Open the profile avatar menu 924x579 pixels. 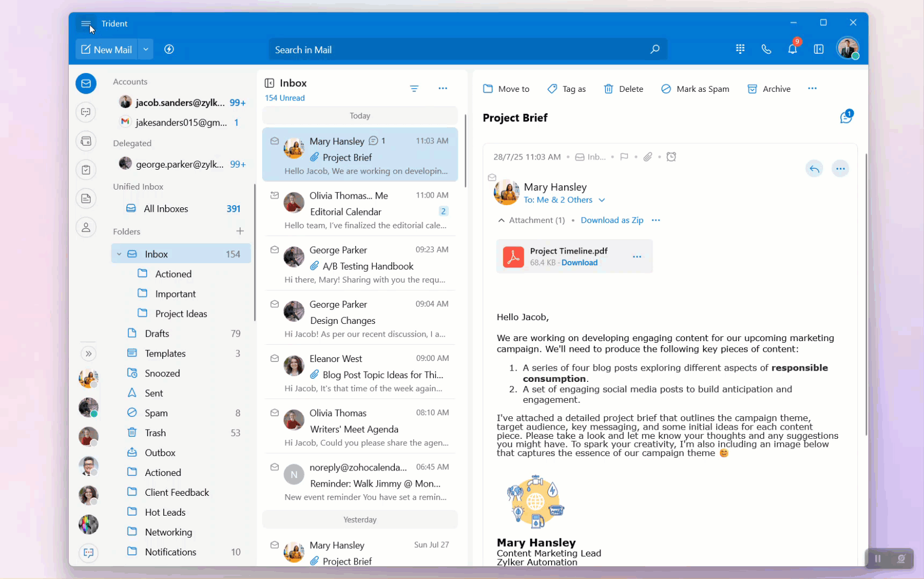tap(848, 48)
